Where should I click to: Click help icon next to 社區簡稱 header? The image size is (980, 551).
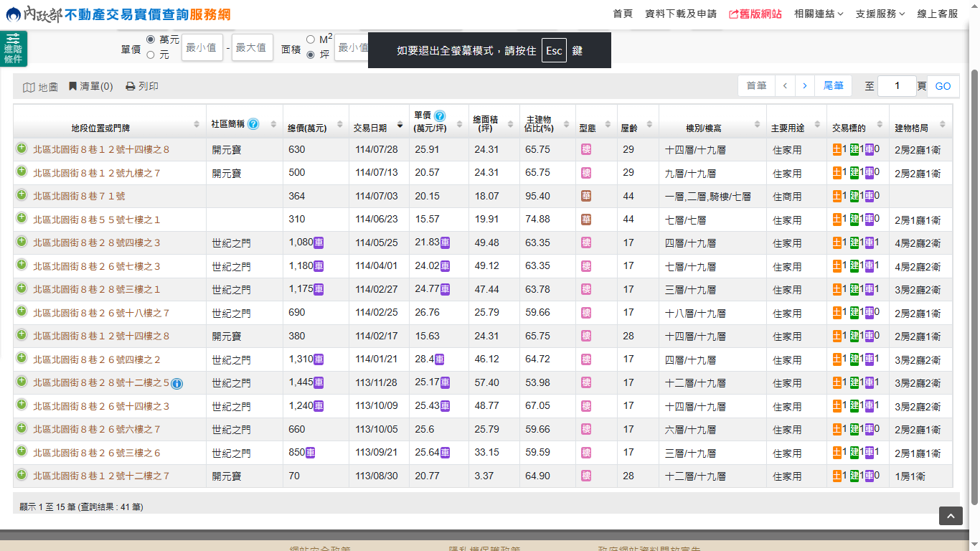pyautogui.click(x=253, y=124)
